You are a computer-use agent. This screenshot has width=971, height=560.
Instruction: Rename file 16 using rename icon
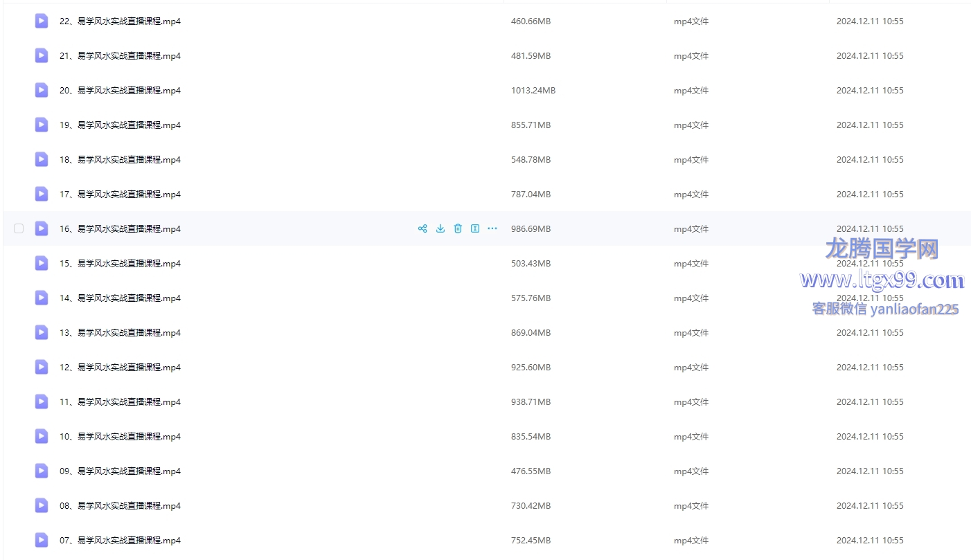coord(475,228)
